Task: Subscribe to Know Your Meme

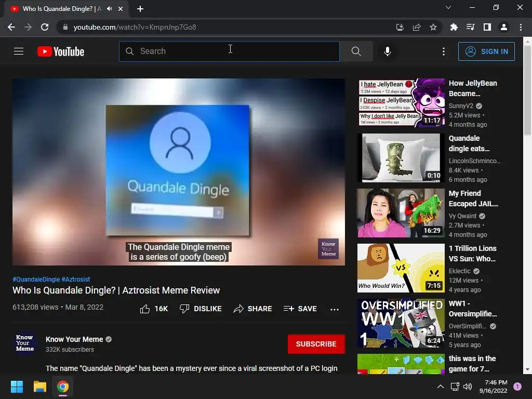Action: 316,344
